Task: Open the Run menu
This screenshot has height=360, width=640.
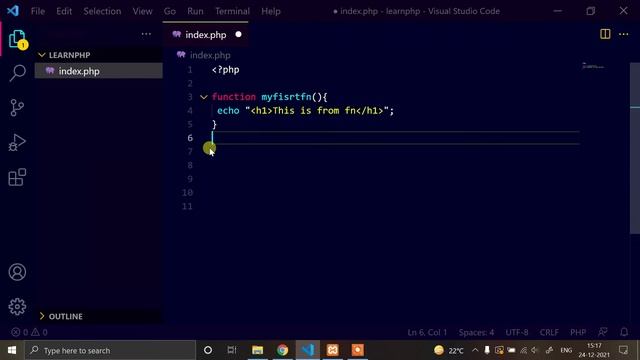Action: pyautogui.click(x=195, y=11)
